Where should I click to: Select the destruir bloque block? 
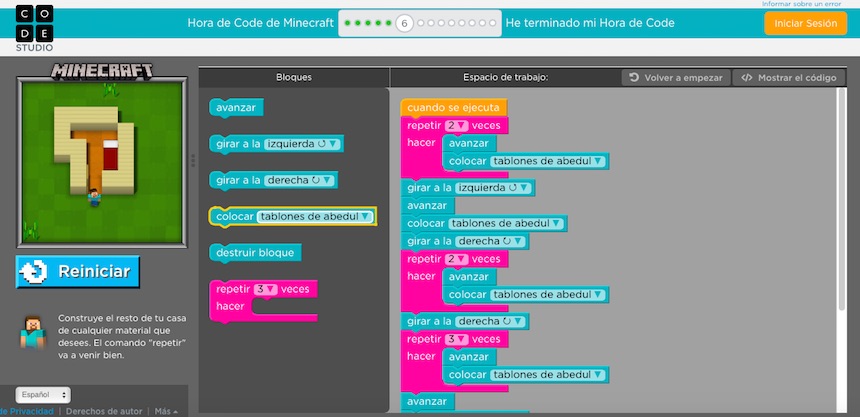[x=255, y=252]
